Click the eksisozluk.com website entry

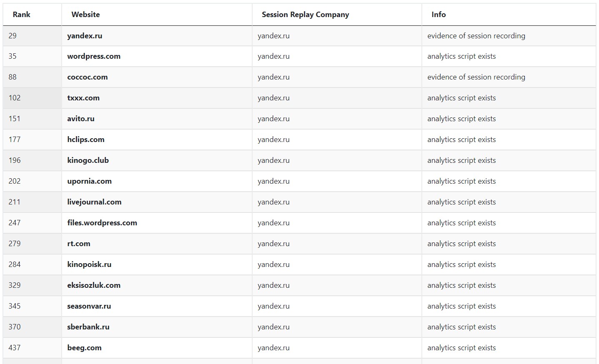(94, 285)
